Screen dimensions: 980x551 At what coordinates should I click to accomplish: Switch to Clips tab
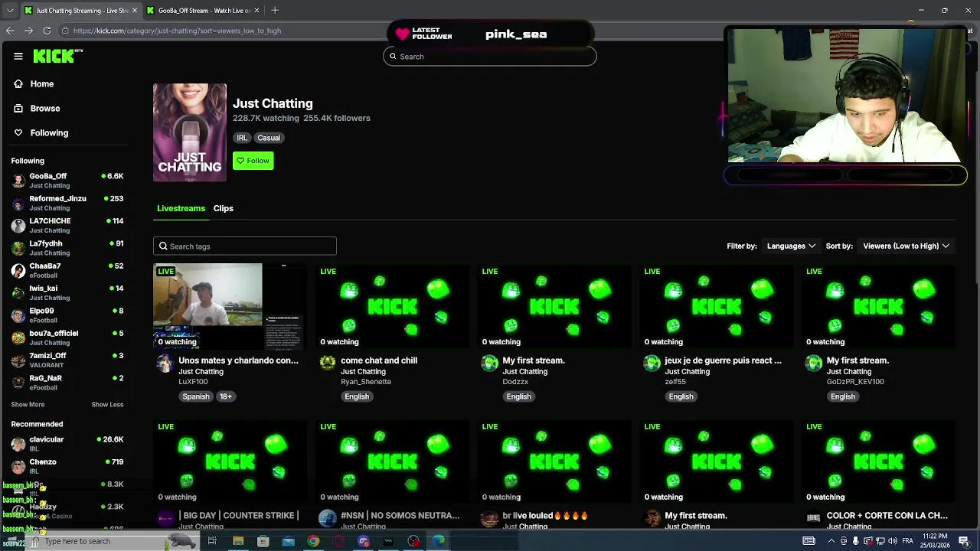pos(224,208)
